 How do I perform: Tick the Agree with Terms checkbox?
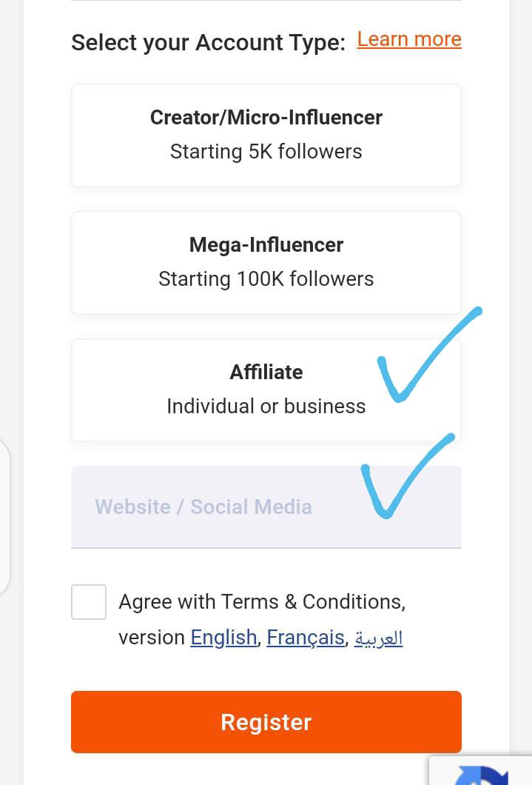(x=89, y=602)
